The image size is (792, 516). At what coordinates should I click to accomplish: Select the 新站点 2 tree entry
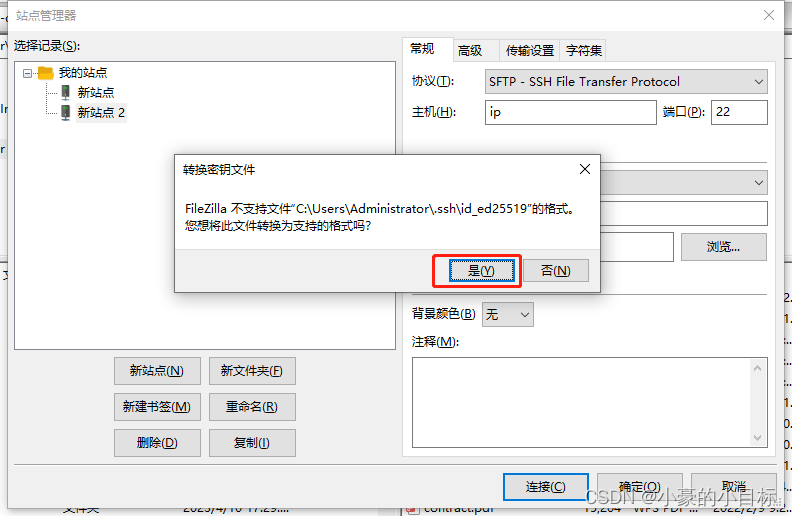pos(101,112)
